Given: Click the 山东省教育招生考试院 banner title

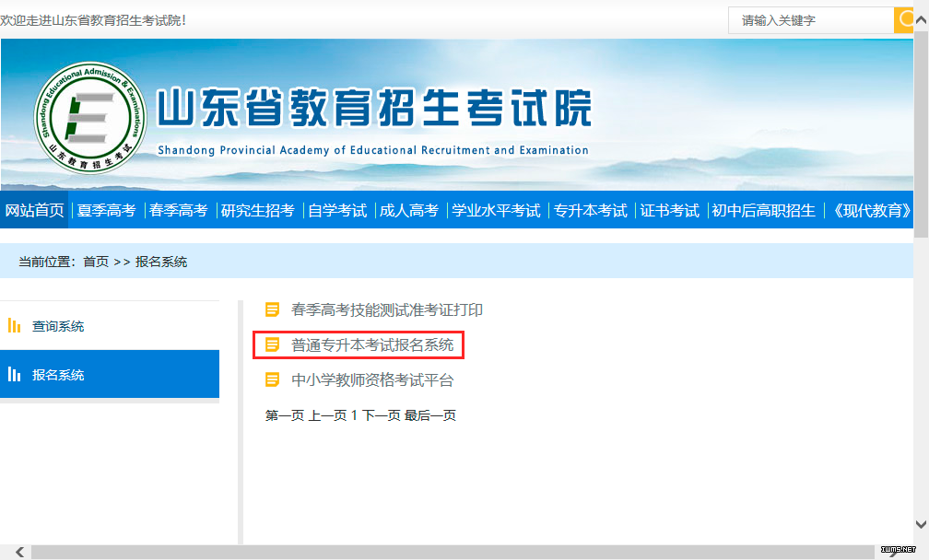Looking at the screenshot, I should click(374, 107).
